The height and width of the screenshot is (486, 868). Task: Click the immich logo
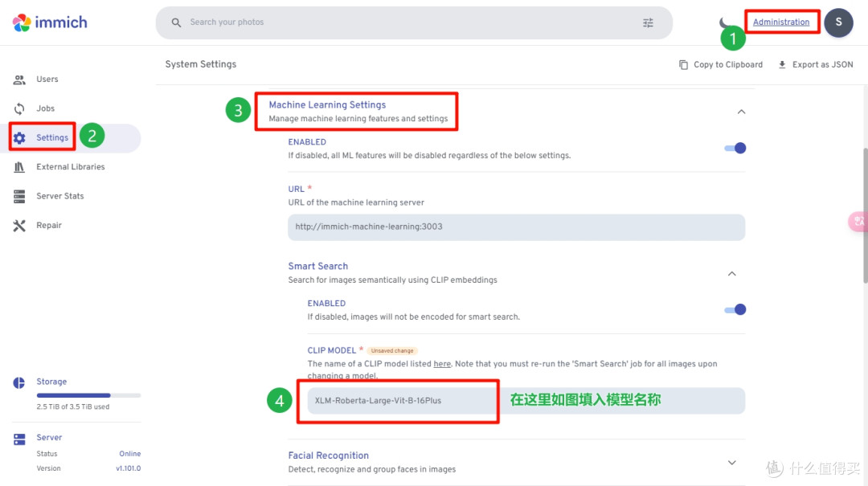click(x=50, y=22)
